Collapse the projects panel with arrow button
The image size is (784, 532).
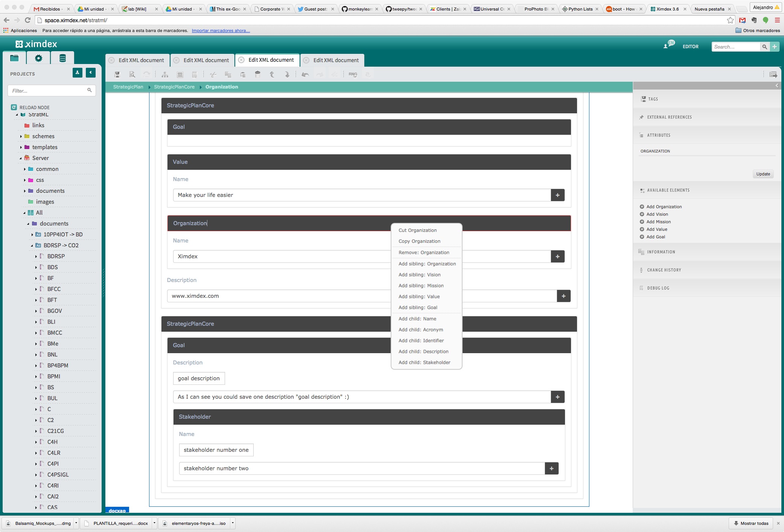click(x=91, y=73)
